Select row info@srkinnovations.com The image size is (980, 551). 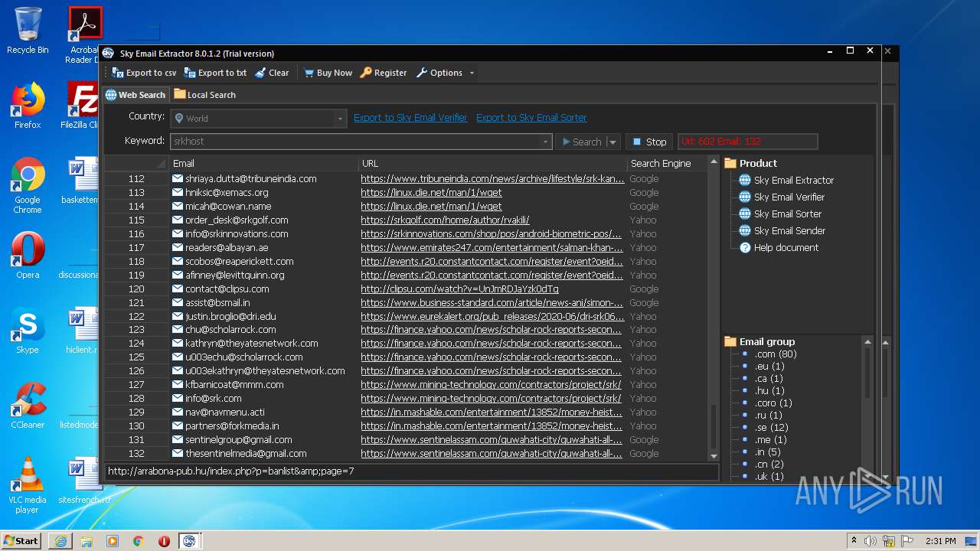[x=237, y=233]
